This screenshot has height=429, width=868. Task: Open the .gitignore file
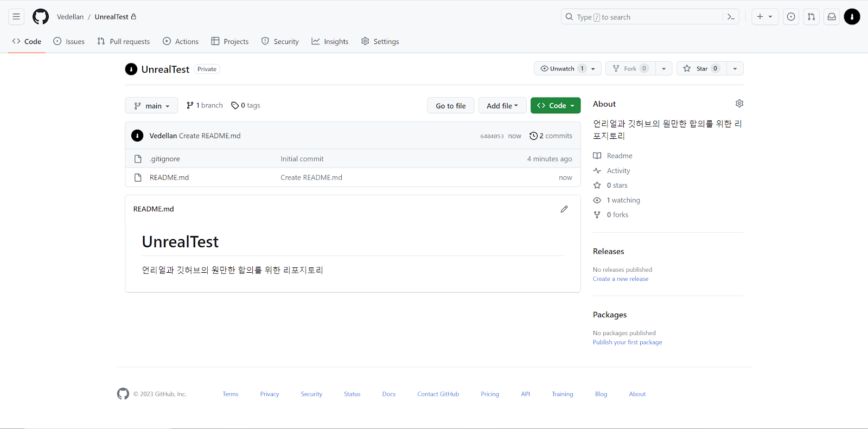165,159
